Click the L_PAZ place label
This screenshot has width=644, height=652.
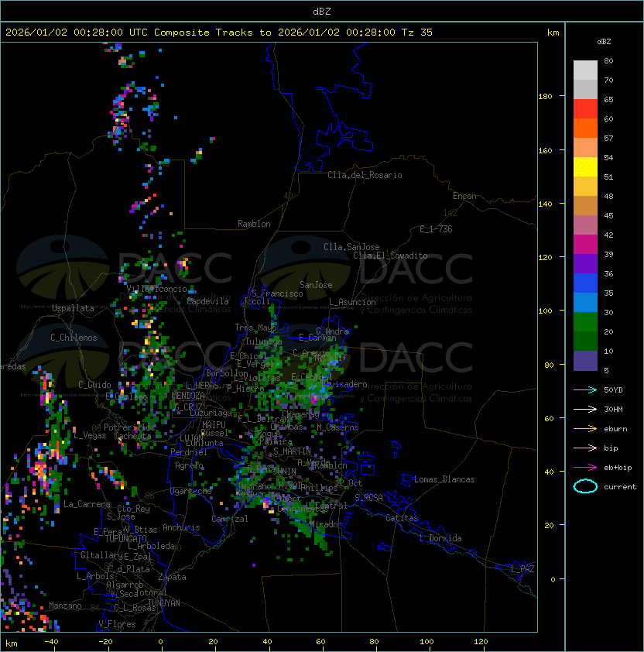point(522,568)
